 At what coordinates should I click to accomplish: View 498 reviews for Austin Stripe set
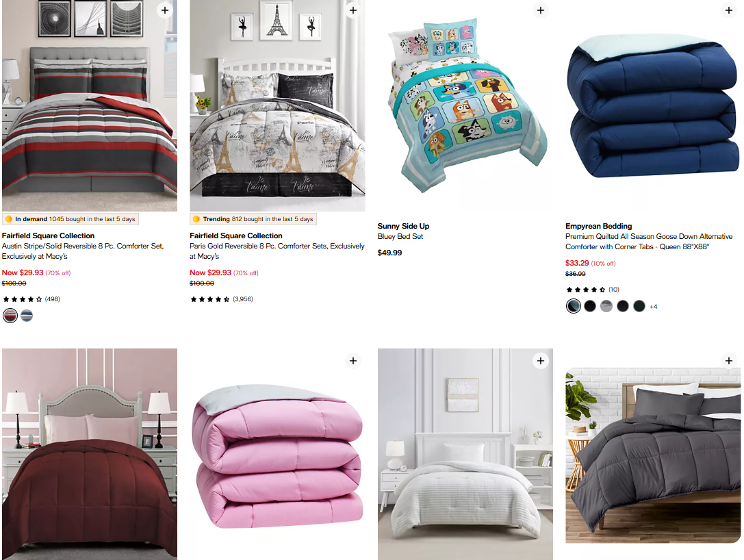pyautogui.click(x=31, y=299)
